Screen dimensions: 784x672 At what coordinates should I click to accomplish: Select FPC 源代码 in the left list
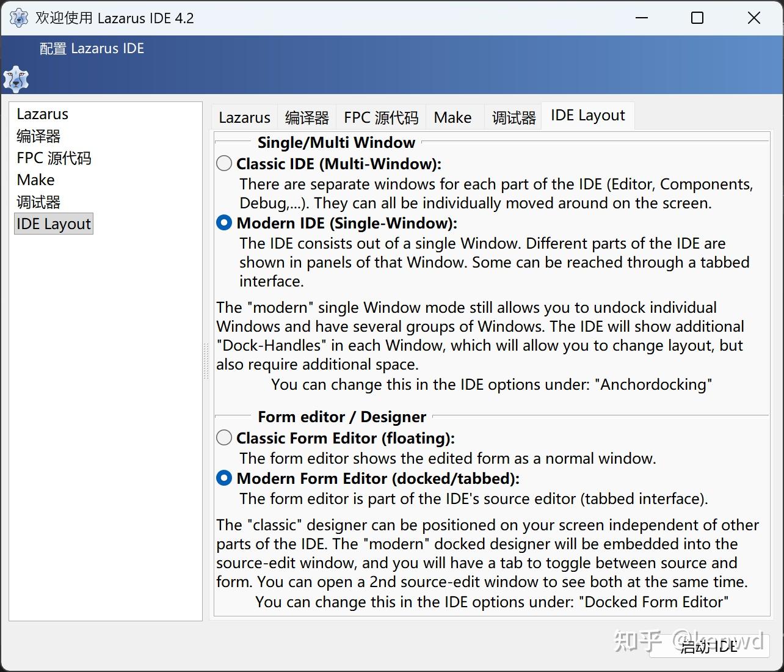(54, 158)
